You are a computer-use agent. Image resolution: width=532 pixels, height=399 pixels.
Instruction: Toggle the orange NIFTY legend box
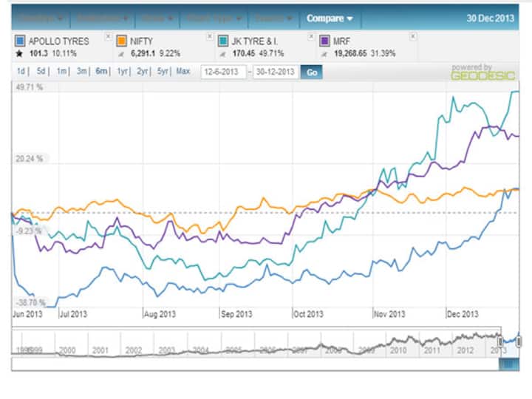click(121, 41)
